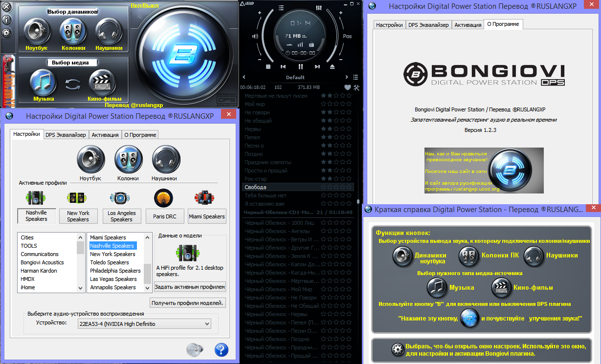Click the eject open-file icon in AIMP
Viewport: 601px width, 364px height.
point(333,66)
